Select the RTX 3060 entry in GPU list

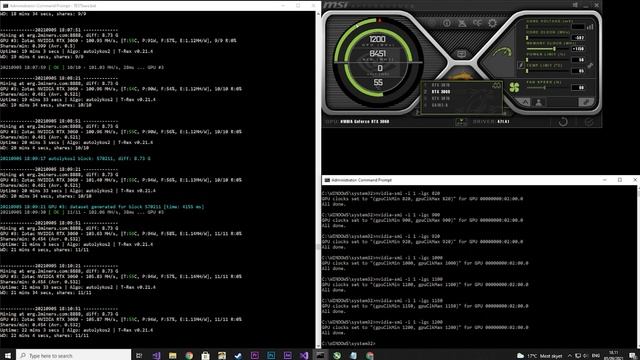tap(441, 92)
